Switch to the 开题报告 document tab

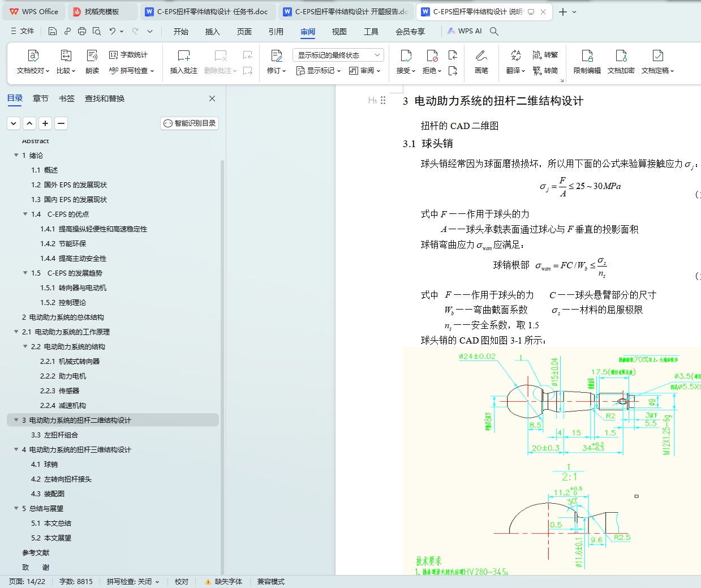point(345,11)
